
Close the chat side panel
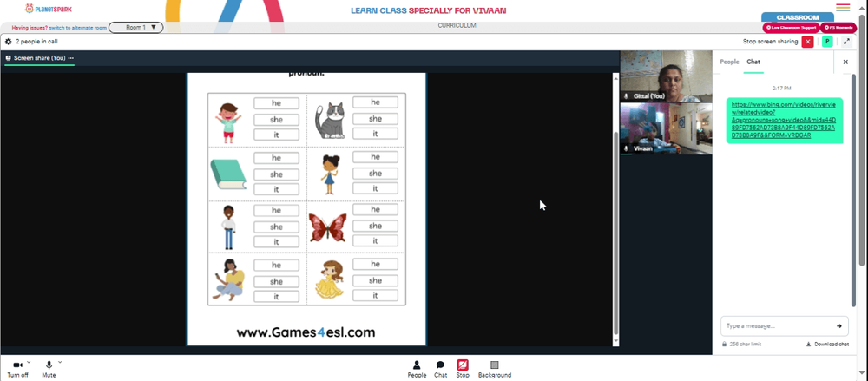(x=845, y=62)
